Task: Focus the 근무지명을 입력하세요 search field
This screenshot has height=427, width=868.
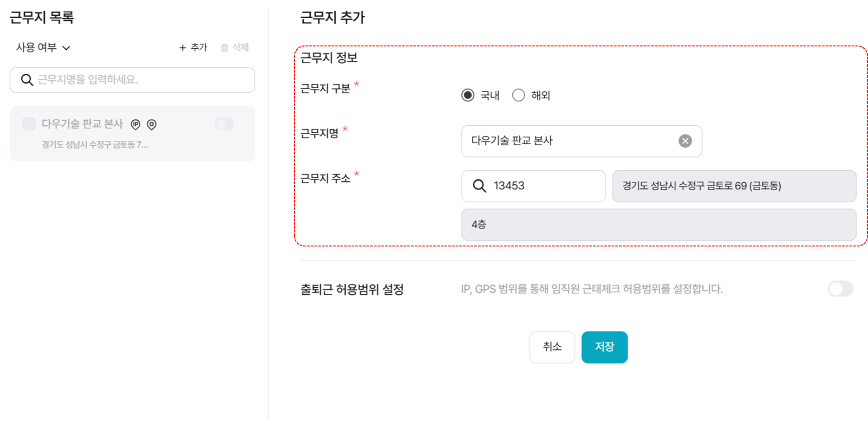Action: [132, 80]
